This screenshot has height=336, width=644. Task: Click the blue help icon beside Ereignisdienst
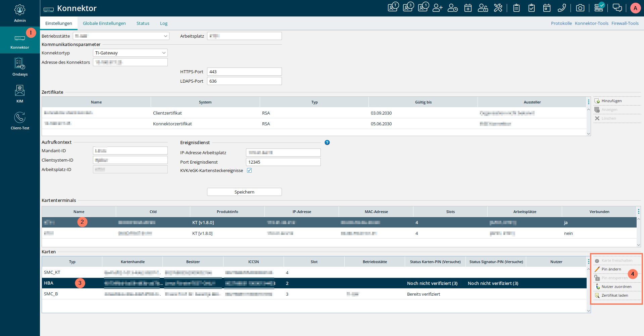[327, 142]
